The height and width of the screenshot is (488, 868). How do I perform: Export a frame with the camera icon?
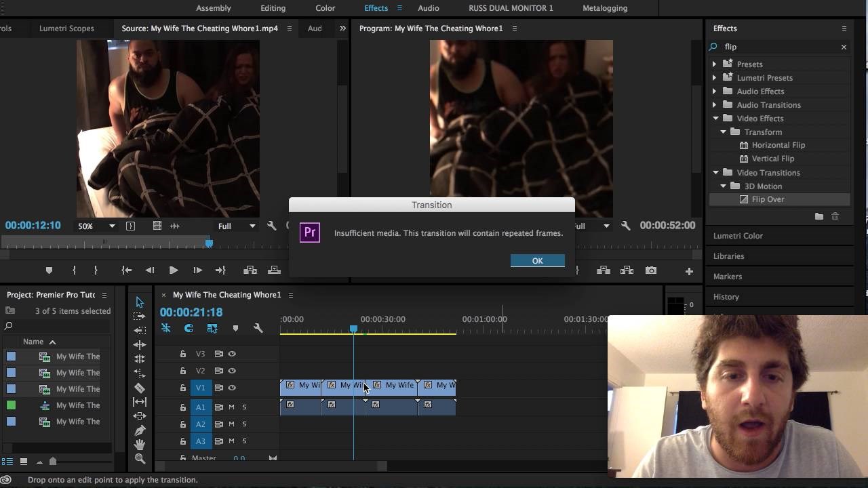651,270
